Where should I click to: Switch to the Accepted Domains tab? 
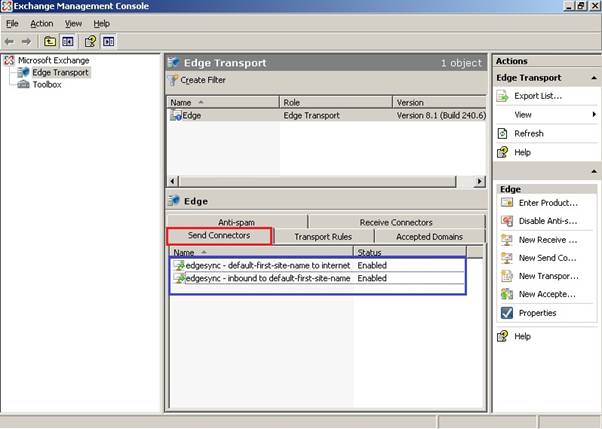tap(429, 237)
